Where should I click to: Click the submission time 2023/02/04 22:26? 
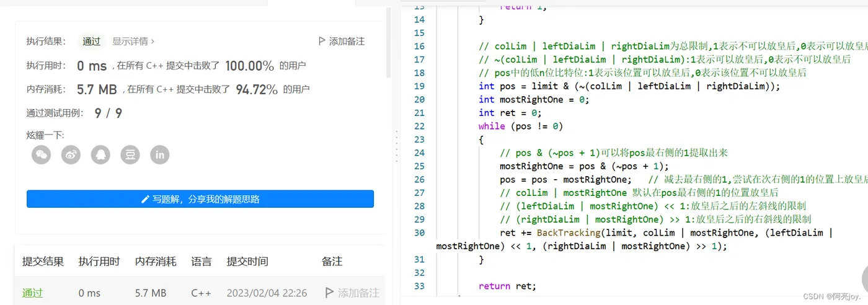tap(267, 293)
